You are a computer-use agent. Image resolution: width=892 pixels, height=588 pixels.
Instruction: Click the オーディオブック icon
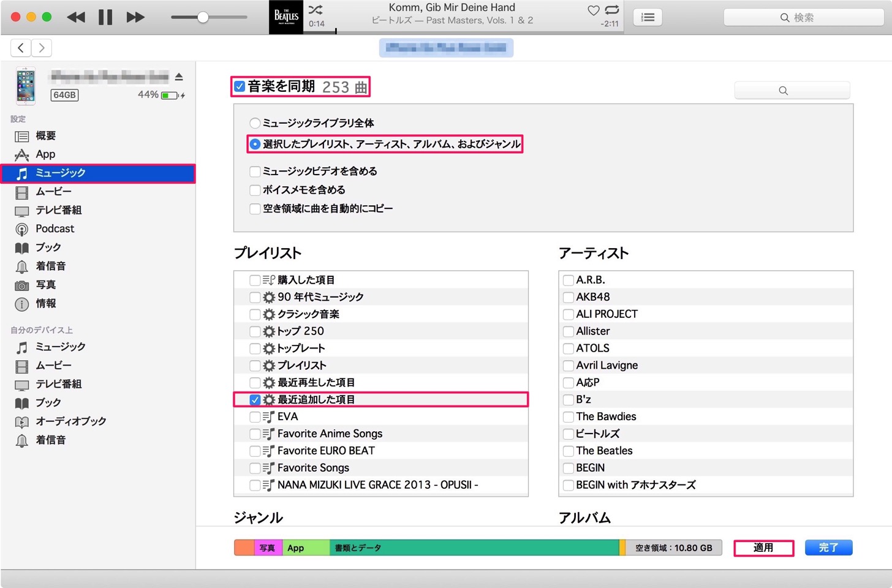click(x=22, y=422)
